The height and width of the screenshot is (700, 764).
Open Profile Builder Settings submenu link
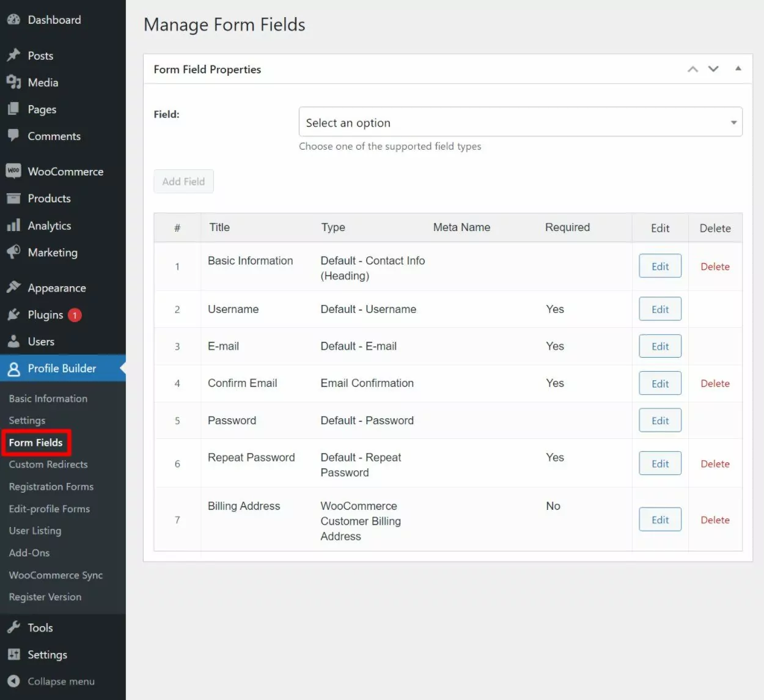click(27, 421)
